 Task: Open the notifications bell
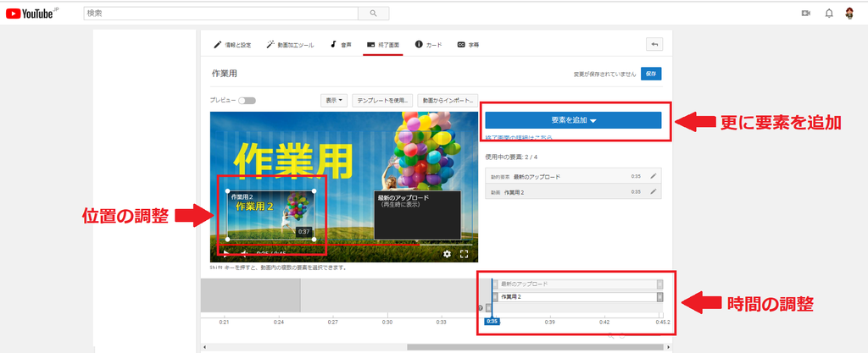click(829, 14)
